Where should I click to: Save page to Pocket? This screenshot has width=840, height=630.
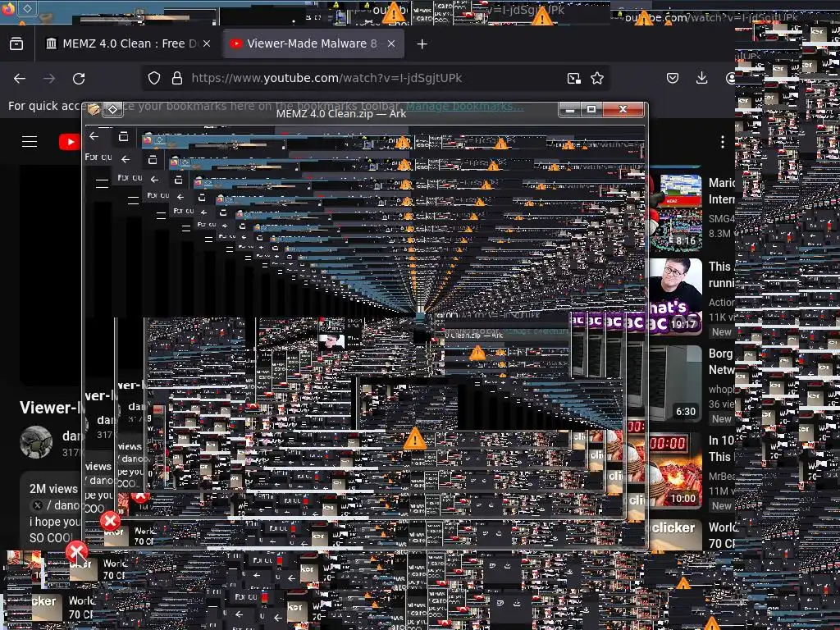tap(673, 78)
